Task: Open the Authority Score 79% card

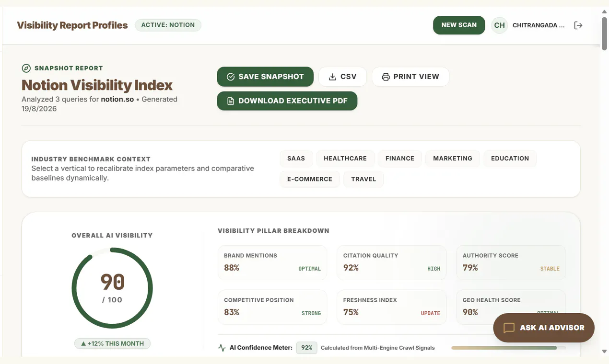Action: tap(511, 262)
